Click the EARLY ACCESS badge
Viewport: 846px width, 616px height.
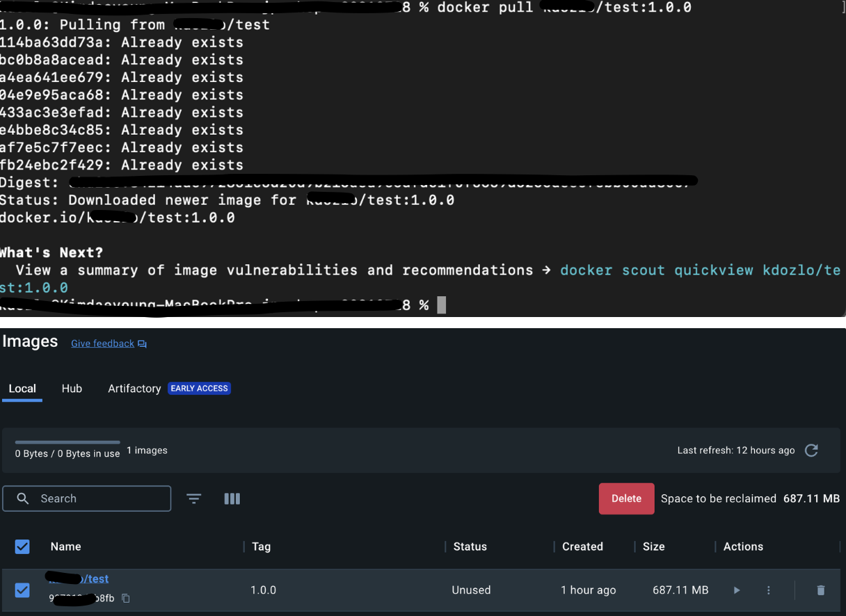tap(200, 389)
